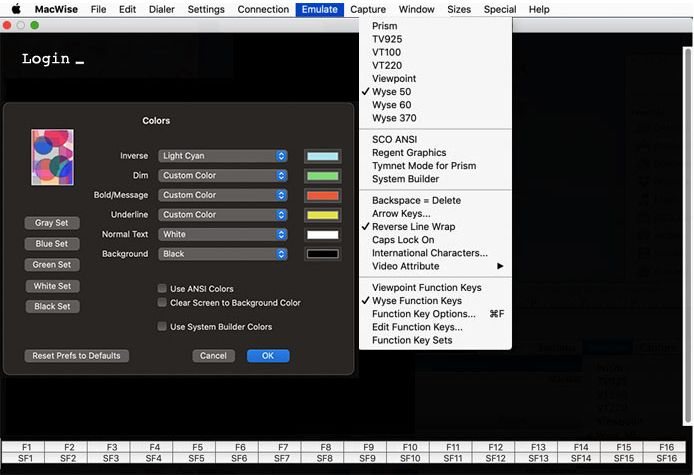
Task: Open the Bold/Message color dropdown
Action: click(x=223, y=195)
